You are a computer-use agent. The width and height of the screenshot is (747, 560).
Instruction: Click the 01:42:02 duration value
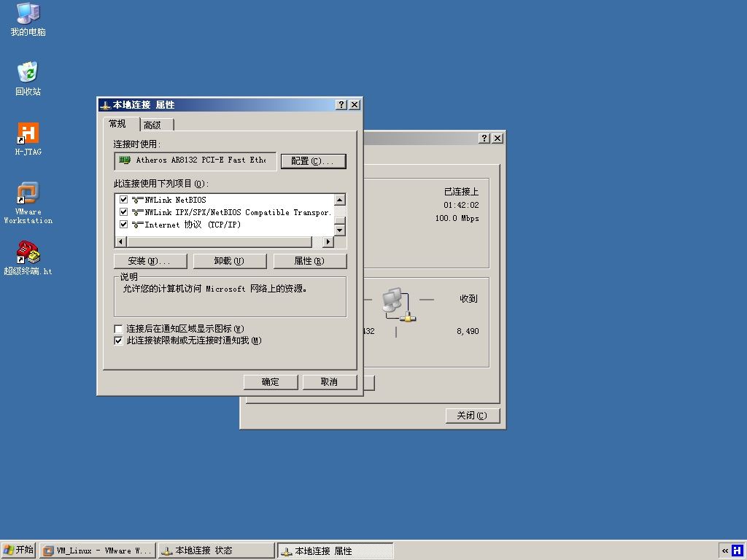tap(461, 205)
